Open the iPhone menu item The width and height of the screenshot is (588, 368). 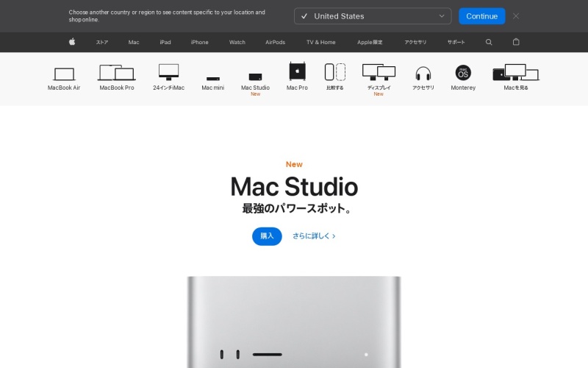click(x=199, y=42)
